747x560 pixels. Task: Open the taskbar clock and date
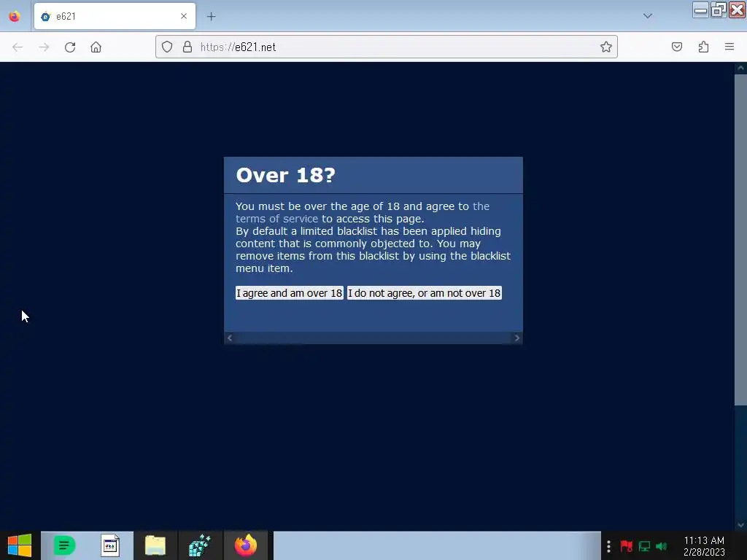704,546
